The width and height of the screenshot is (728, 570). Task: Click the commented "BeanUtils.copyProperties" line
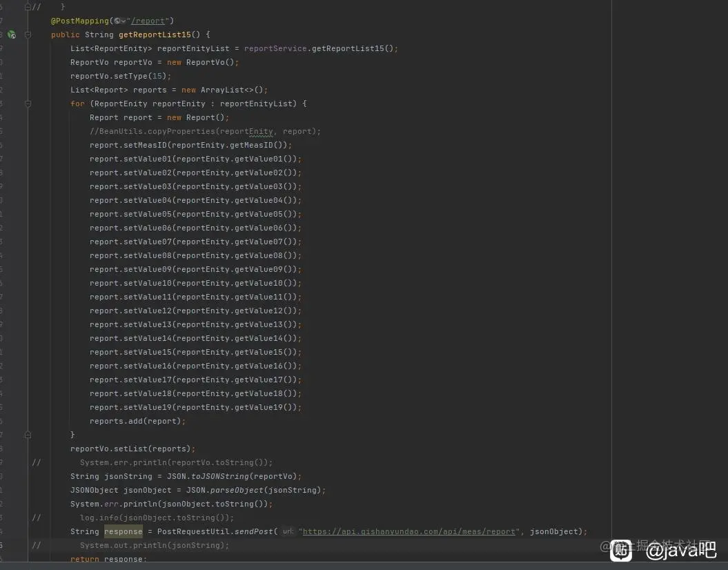[205, 131]
